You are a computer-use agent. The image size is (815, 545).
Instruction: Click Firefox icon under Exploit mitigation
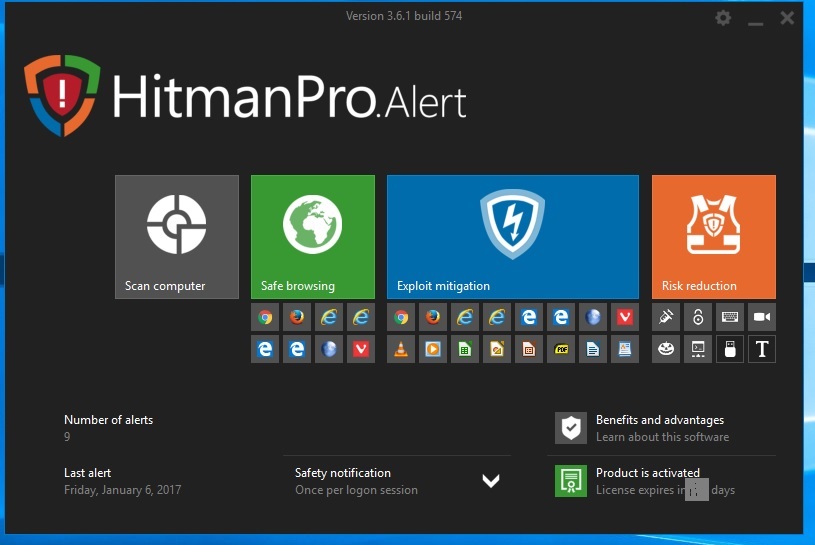433,317
